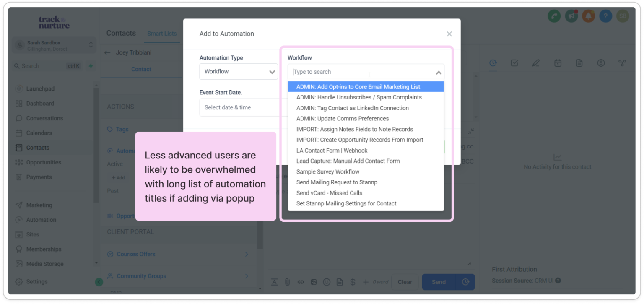Viewport: 644px width, 304px height.
Task: Open the workflow associations icon in right panel
Action: pos(622,63)
